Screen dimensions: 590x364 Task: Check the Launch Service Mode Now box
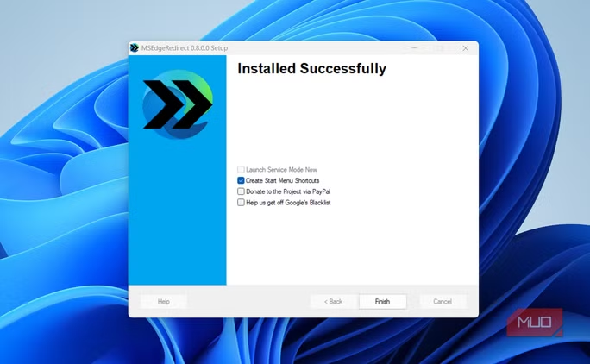coord(241,170)
